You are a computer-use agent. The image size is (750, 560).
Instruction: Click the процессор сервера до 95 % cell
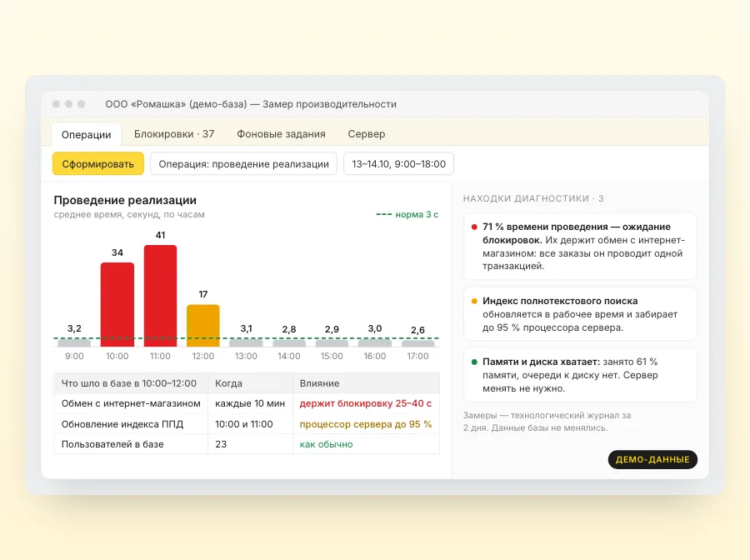tap(366, 424)
